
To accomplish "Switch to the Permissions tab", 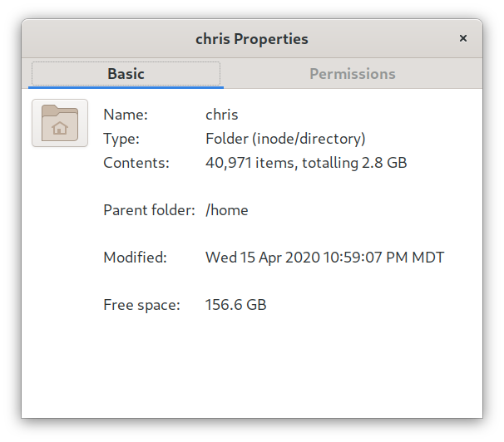I will (x=353, y=74).
